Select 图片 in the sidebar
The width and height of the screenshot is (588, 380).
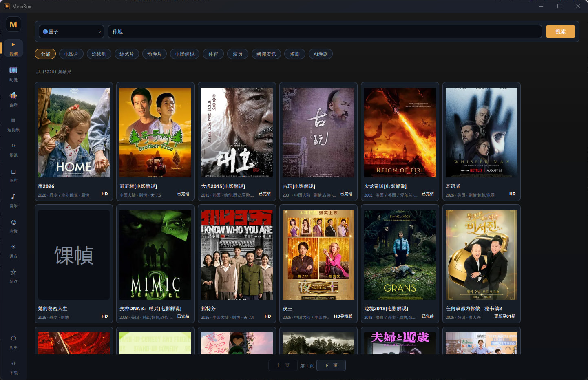pos(13,175)
